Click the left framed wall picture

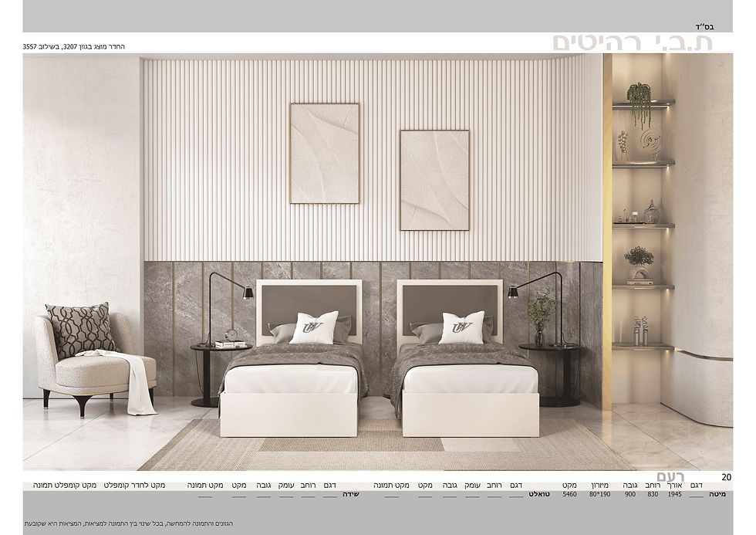[x=325, y=153]
